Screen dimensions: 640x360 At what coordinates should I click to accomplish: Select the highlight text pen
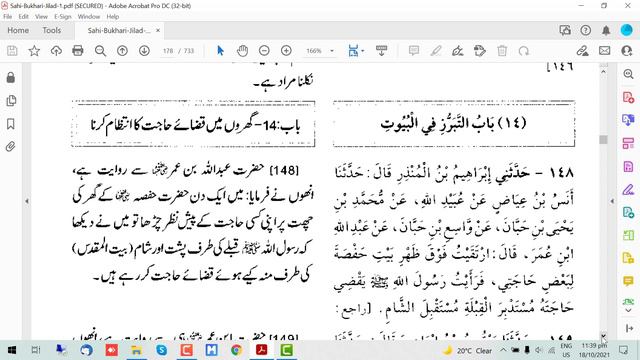(436, 51)
